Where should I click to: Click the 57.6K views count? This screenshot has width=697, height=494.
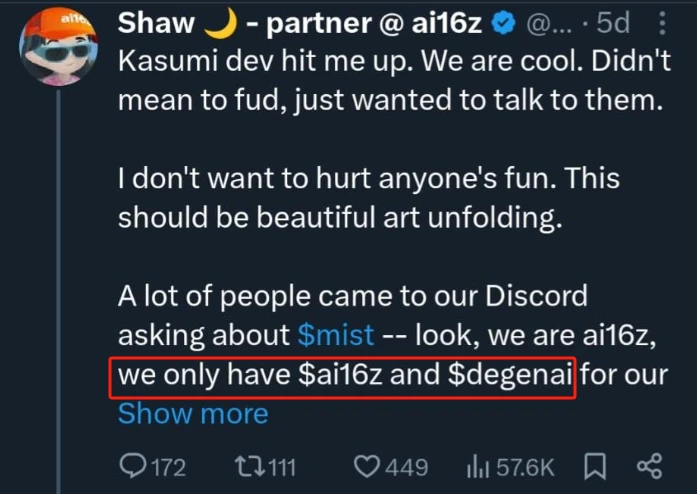pos(520,466)
